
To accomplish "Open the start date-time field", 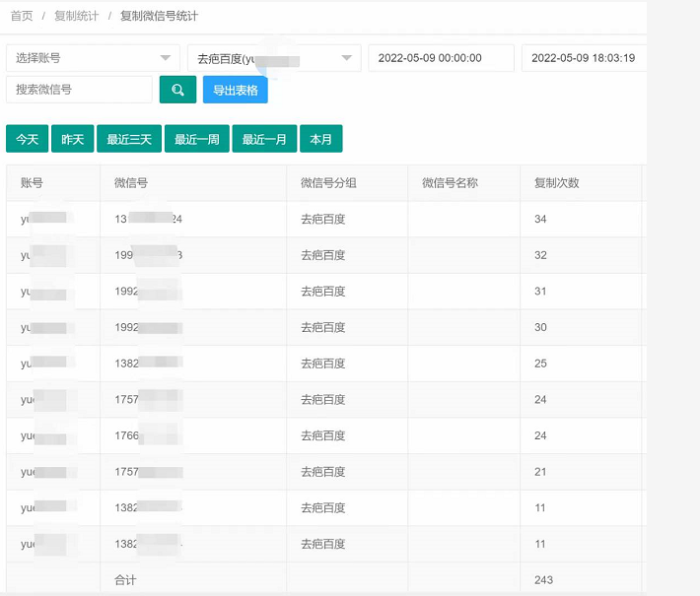I will pyautogui.click(x=441, y=58).
